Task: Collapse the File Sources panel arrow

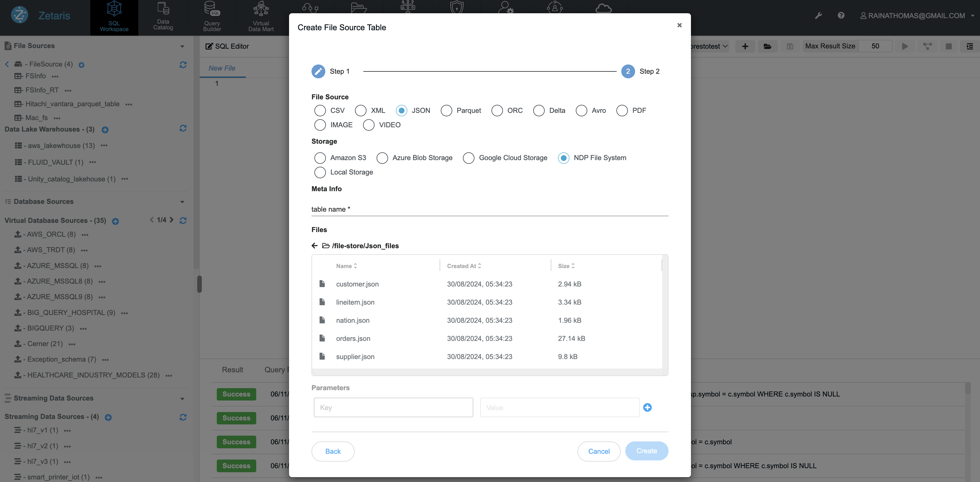Action: [182, 46]
